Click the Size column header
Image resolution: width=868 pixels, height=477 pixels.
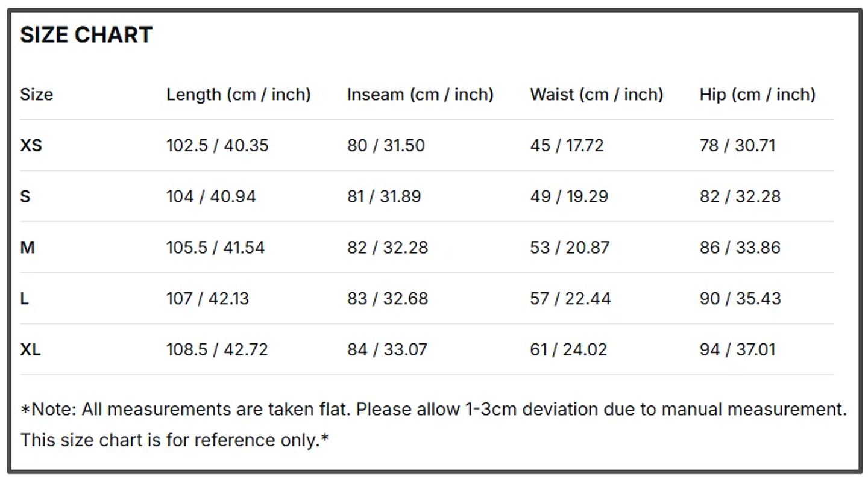[36, 95]
